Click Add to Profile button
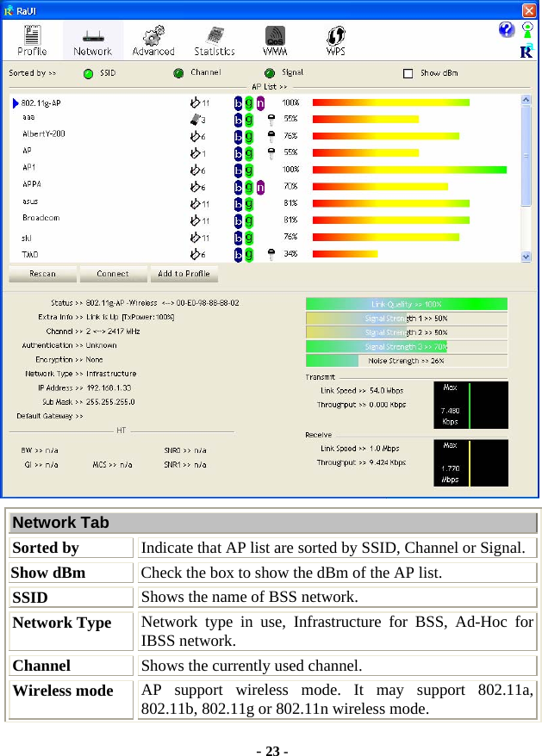 [184, 274]
